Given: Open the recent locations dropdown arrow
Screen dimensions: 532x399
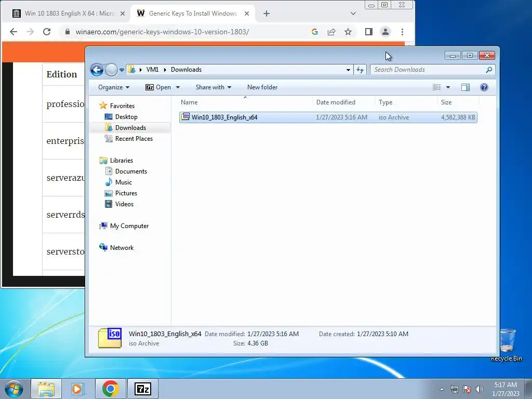Looking at the screenshot, I should [x=122, y=70].
